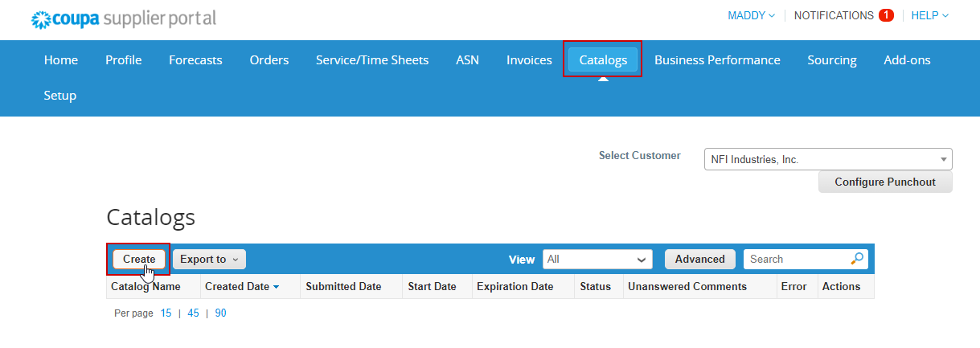Screen dimensions: 980x348
Task: Open the Sourcing tab
Action: (832, 59)
